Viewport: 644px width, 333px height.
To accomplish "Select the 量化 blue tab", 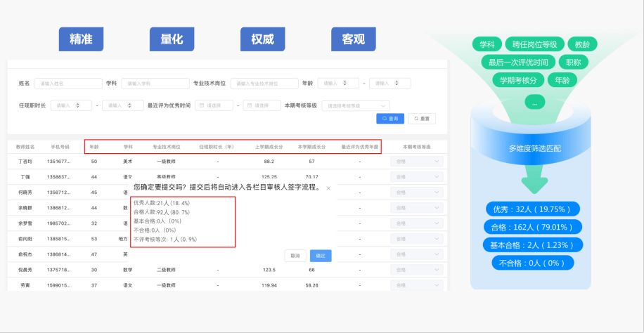I will click(x=172, y=39).
